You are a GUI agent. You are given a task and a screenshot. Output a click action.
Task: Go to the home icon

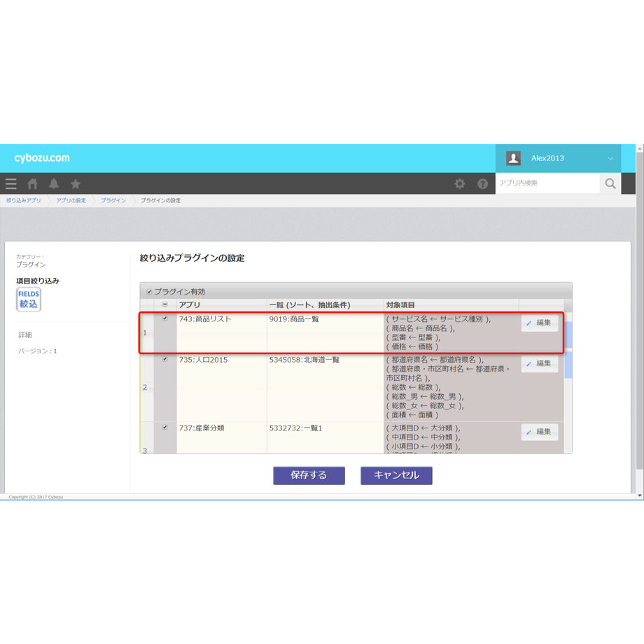tap(32, 183)
